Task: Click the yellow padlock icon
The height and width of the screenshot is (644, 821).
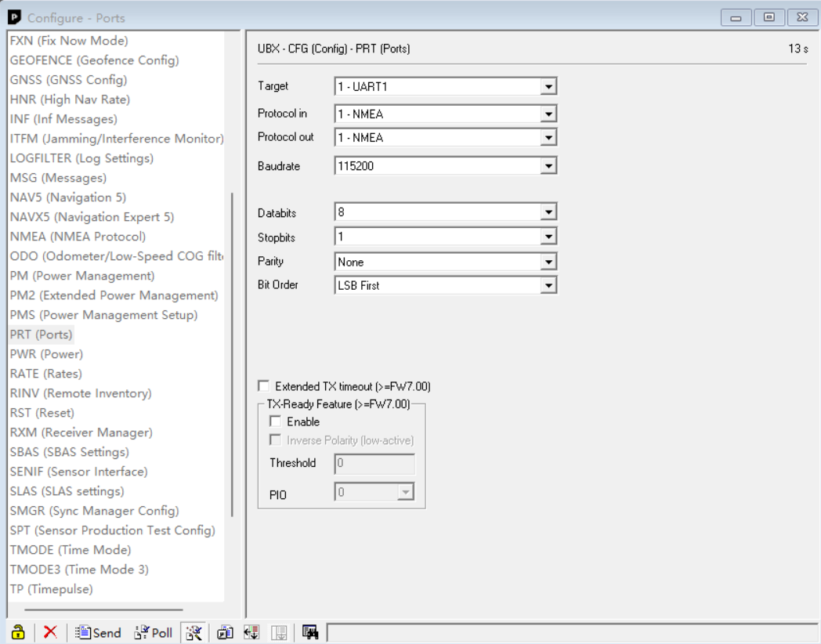Action: 17,632
